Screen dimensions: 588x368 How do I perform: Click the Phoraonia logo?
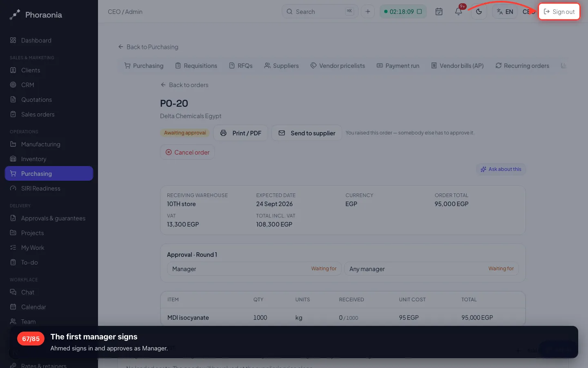[x=36, y=15]
